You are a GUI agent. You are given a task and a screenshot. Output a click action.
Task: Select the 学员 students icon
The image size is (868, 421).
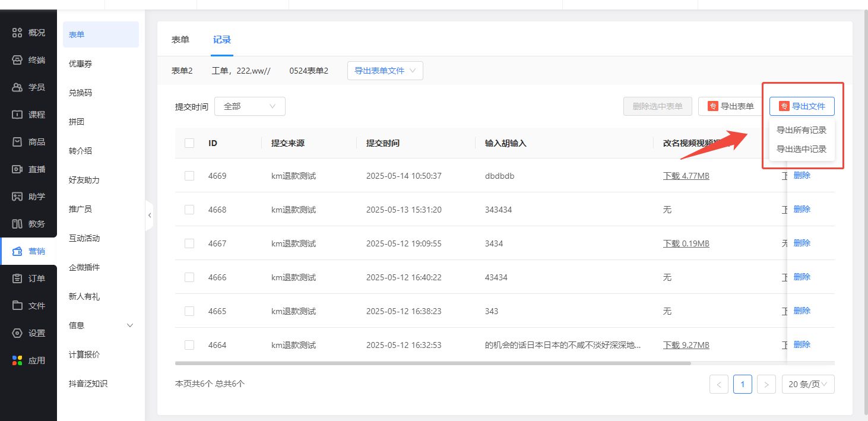pos(18,87)
